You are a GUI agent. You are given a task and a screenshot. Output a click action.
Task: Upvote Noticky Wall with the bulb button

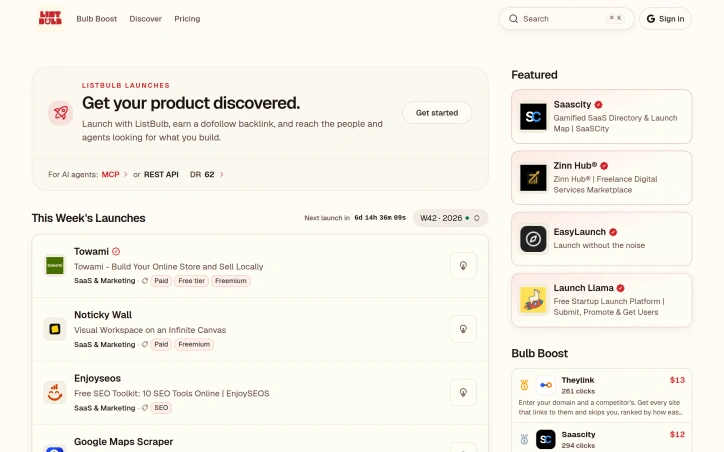tap(463, 329)
